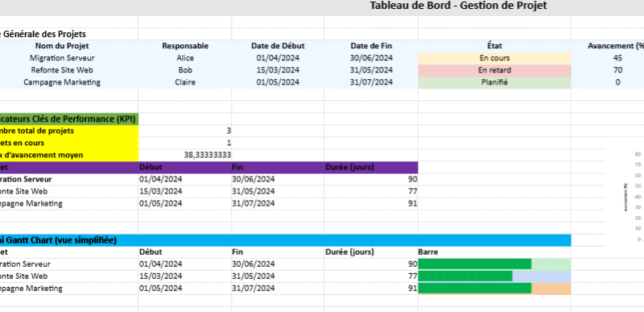Click start date 15/03/2024 in Bob's row
The height and width of the screenshot is (312, 644).
[278, 70]
